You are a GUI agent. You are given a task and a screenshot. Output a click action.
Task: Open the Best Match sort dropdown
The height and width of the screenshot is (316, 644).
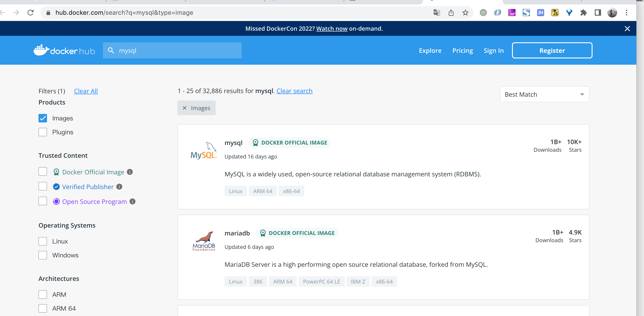point(544,94)
